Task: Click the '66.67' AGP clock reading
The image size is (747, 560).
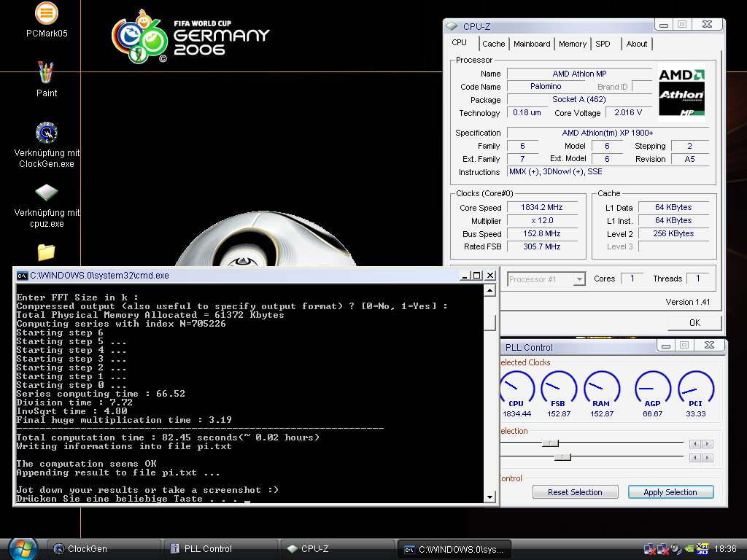Action: coord(653,414)
